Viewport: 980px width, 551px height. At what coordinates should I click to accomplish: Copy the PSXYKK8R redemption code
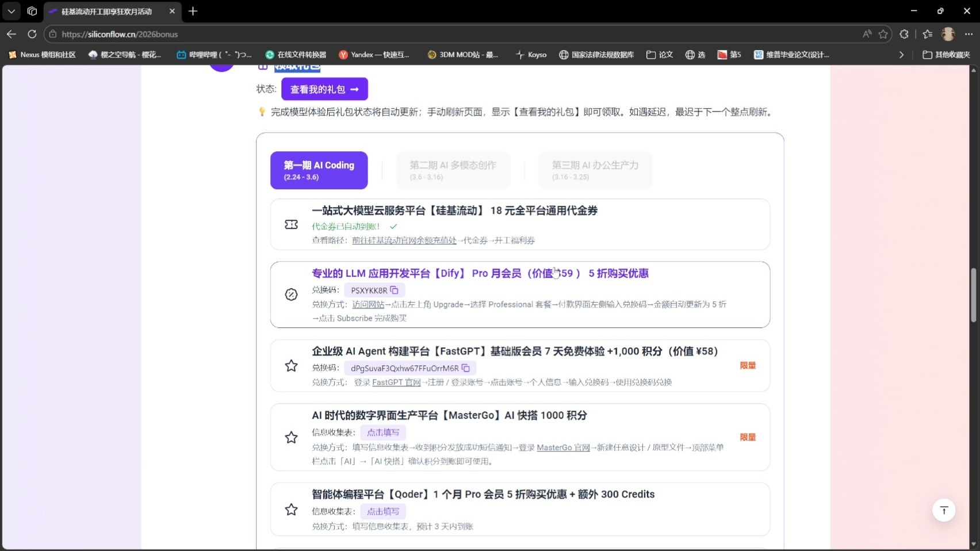pos(395,290)
